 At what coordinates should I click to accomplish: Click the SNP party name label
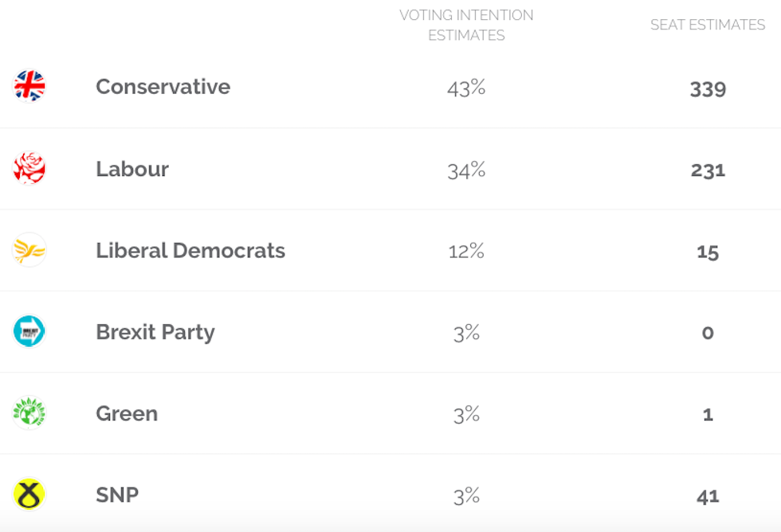[117, 495]
